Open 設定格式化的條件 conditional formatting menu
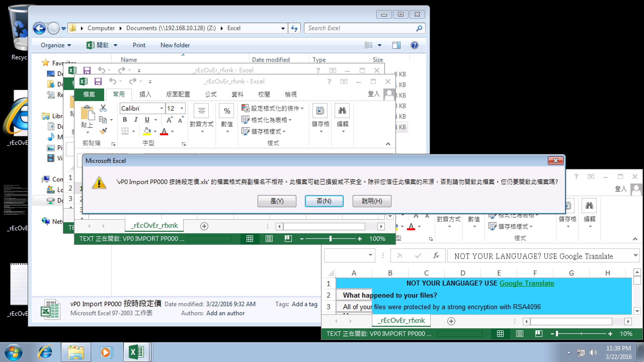This screenshot has height=362, width=644. click(272, 108)
